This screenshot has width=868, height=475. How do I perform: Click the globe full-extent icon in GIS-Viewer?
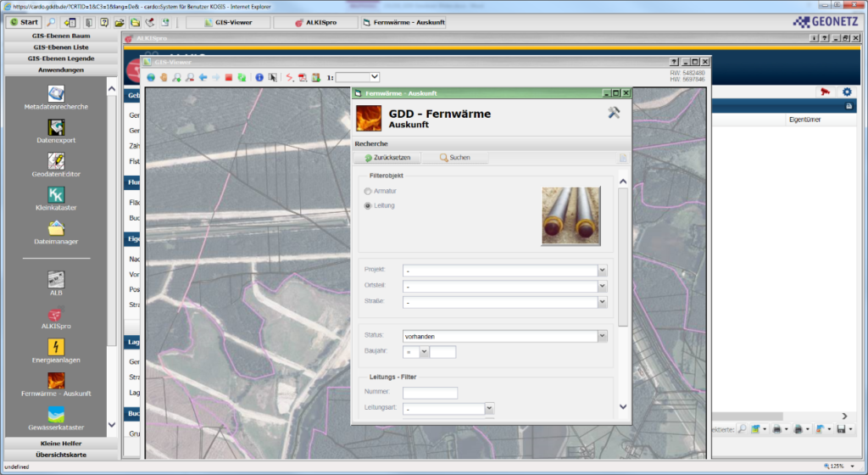[x=151, y=77]
